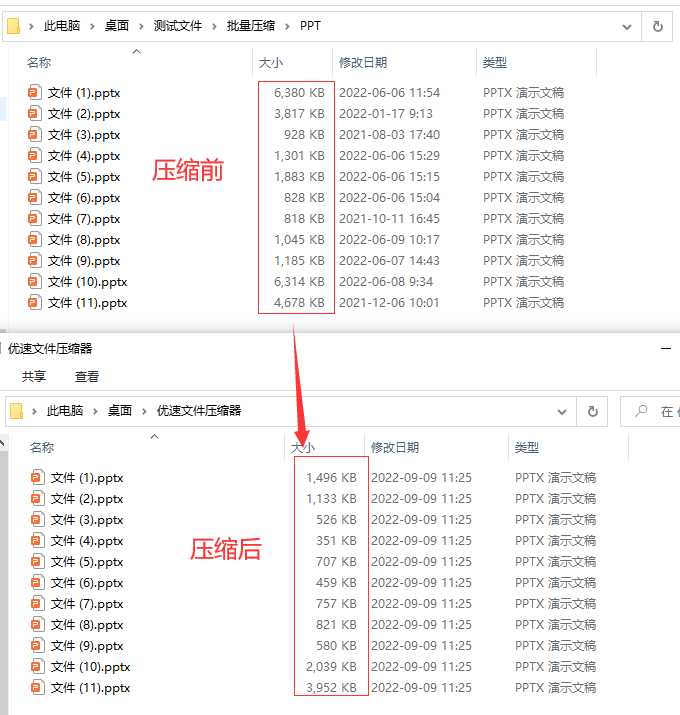Screen dimensions: 680x715
Task: Click size 6,314 KB in PPT window
Action: point(299,281)
